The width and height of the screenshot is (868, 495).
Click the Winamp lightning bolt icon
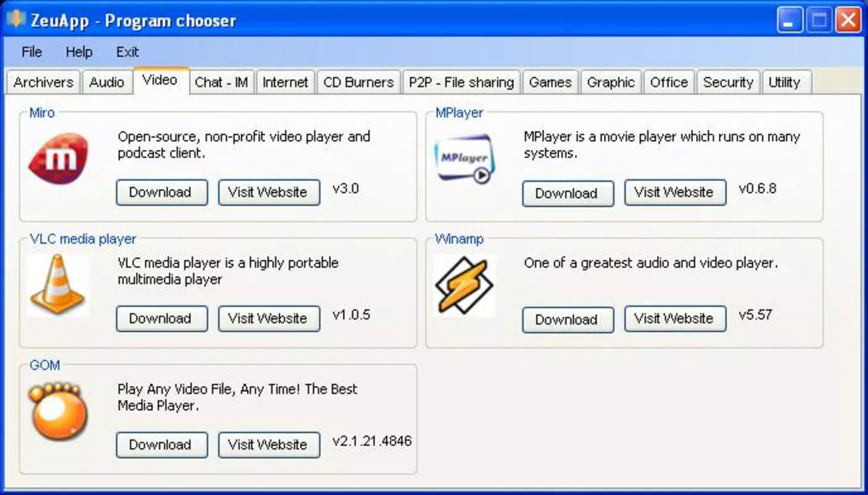pyautogui.click(x=464, y=285)
